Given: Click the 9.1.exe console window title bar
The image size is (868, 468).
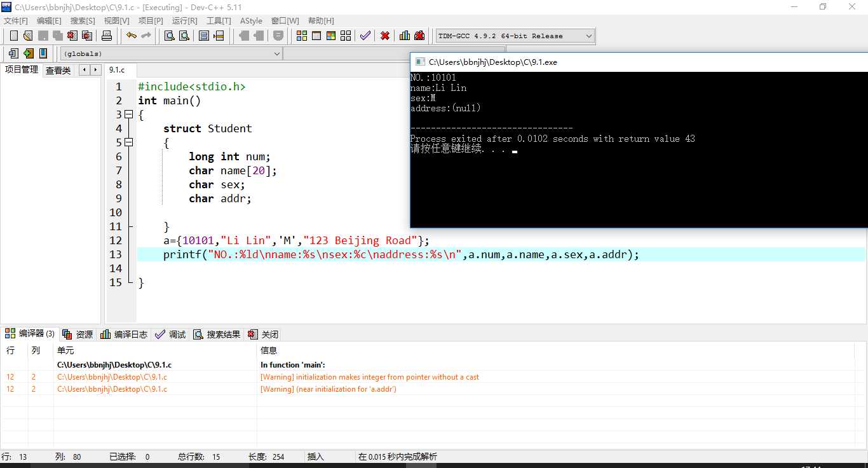Looking at the screenshot, I should pos(639,62).
